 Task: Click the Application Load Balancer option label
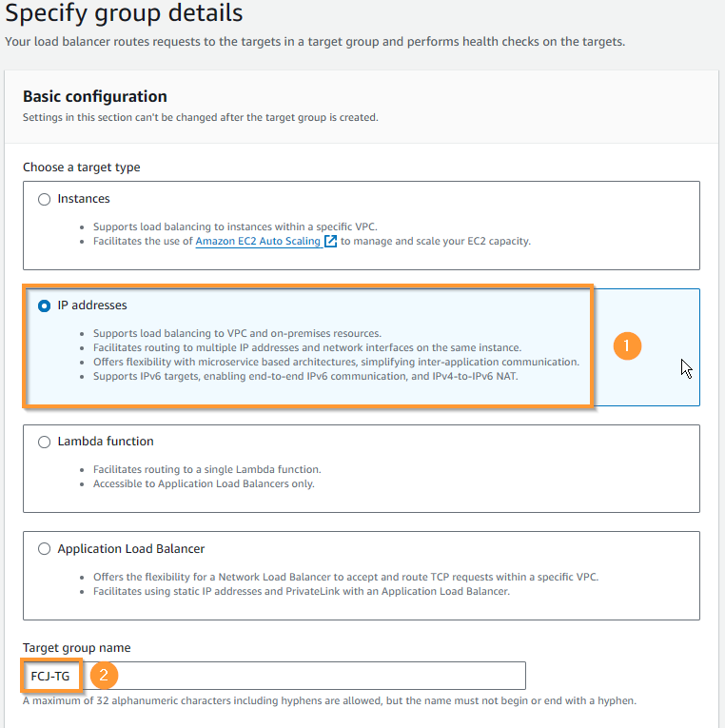click(131, 549)
